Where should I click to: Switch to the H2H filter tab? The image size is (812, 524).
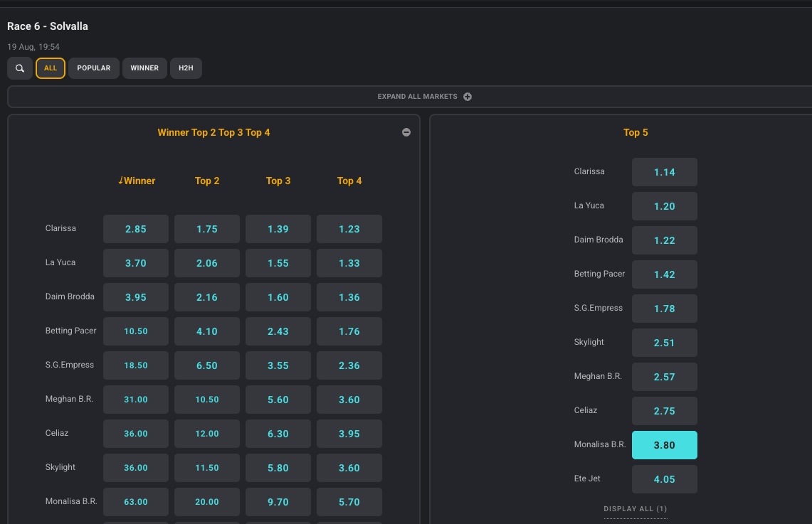click(x=186, y=68)
